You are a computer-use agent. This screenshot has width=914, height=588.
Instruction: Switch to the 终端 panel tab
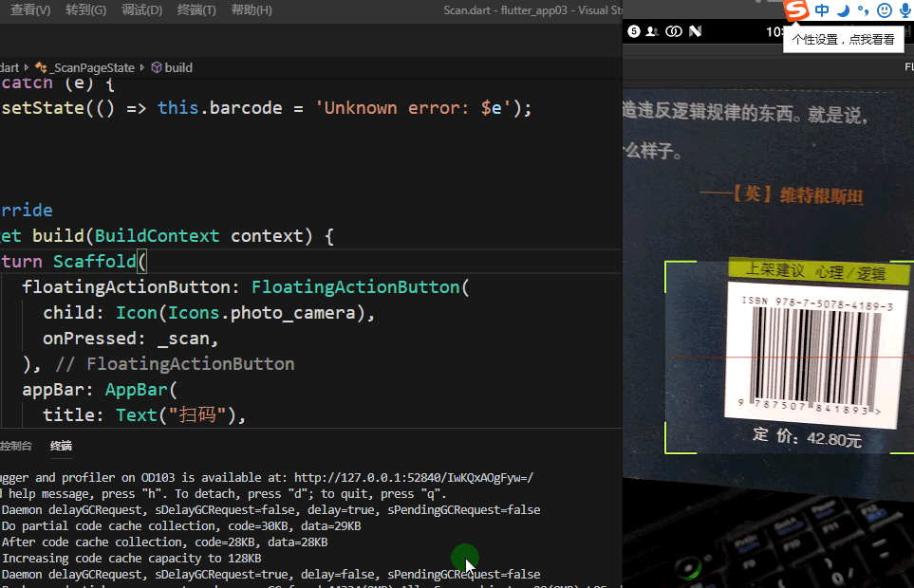tap(61, 446)
